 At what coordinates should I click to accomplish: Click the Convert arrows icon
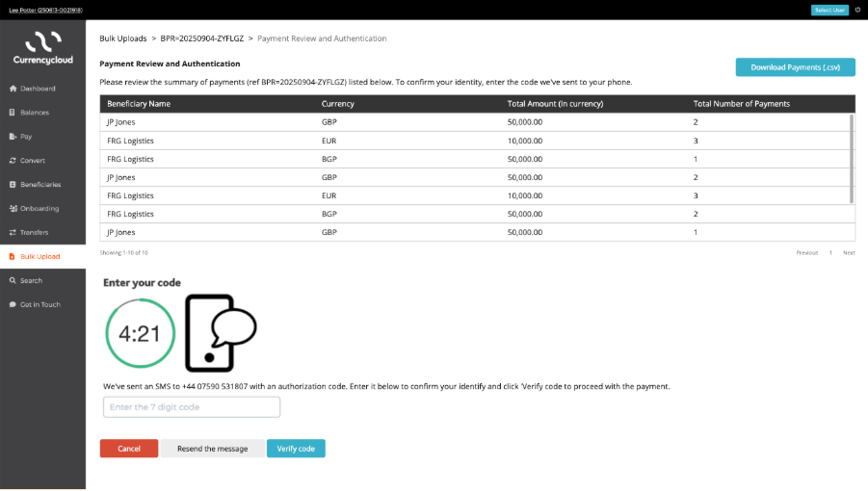pos(13,161)
